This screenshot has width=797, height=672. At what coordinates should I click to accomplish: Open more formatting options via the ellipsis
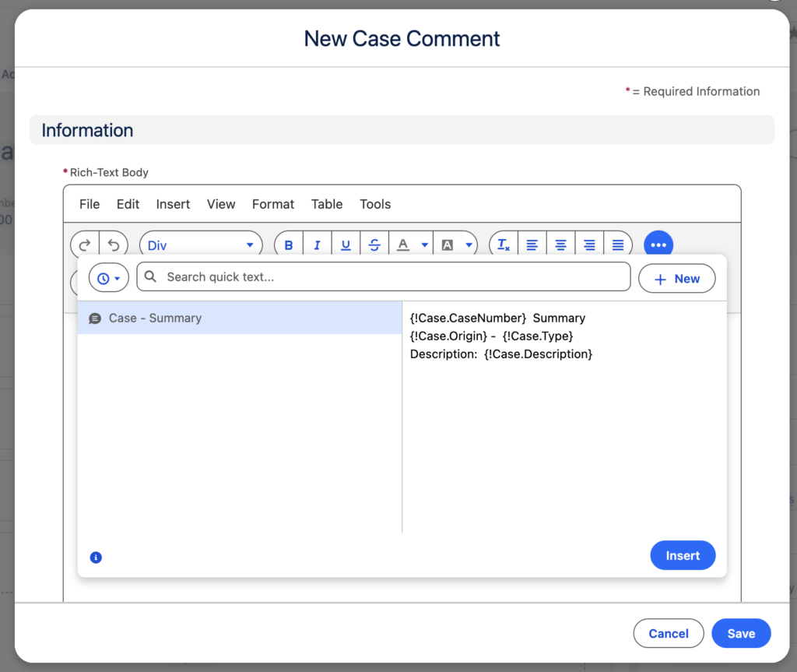coord(658,244)
